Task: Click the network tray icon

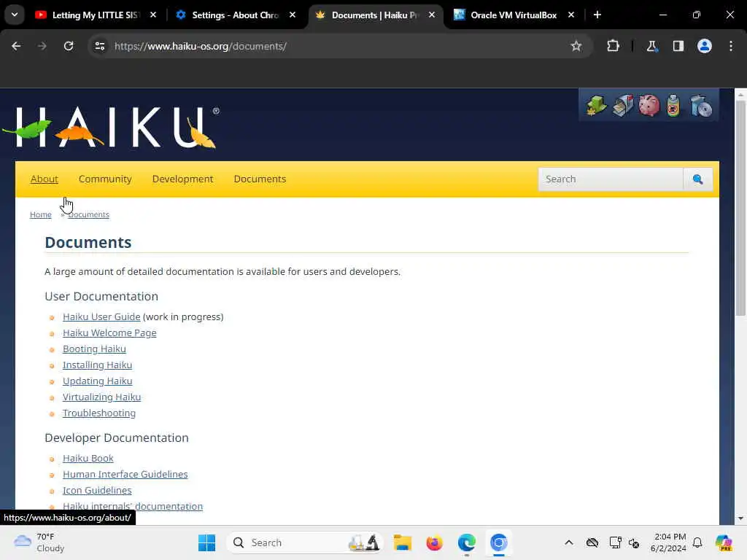Action: [615, 542]
